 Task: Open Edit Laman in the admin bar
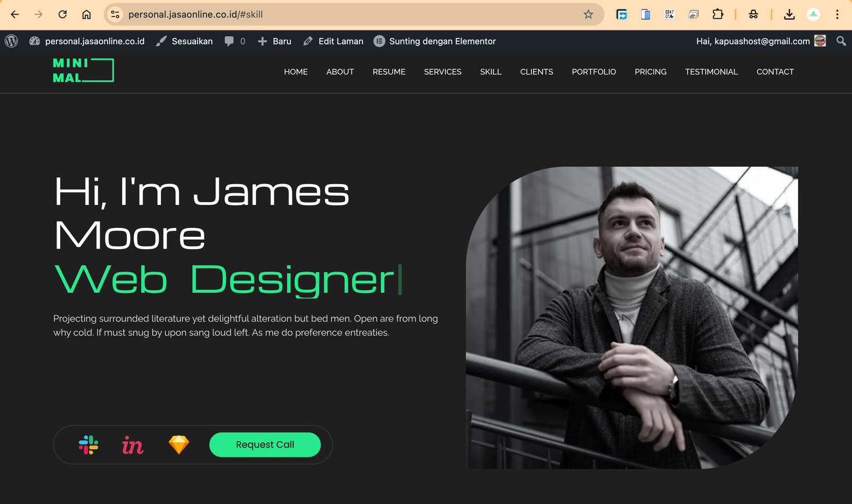pos(333,40)
